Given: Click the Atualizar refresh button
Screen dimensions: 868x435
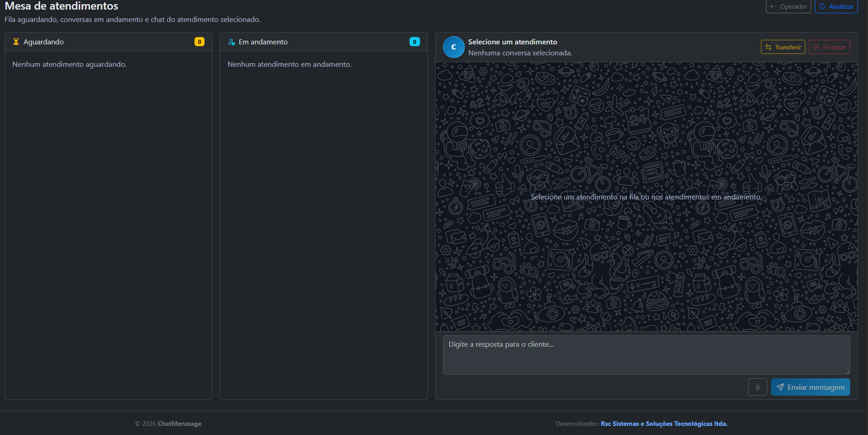Looking at the screenshot, I should pyautogui.click(x=836, y=6).
